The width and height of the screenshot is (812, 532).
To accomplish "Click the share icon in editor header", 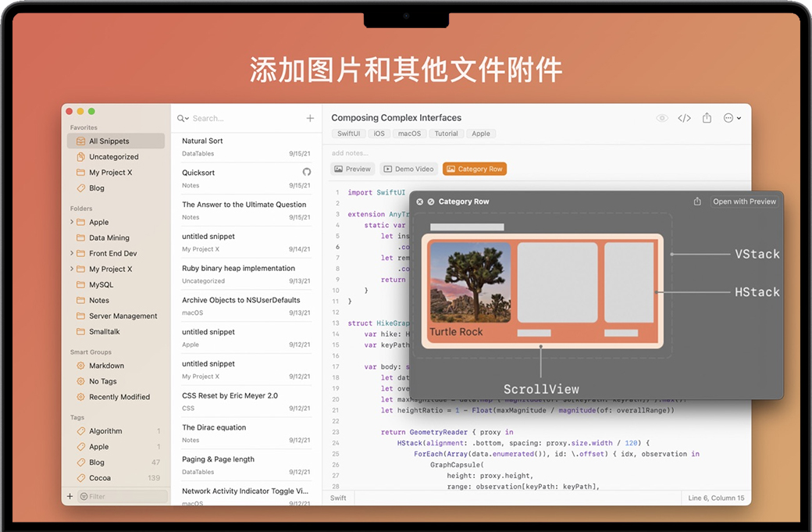I will point(707,118).
